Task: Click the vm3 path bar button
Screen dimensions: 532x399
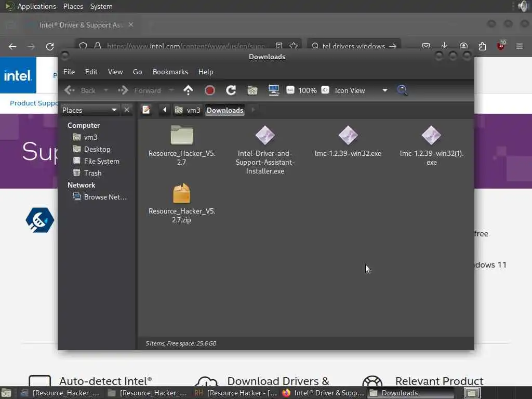Action: pyautogui.click(x=188, y=110)
